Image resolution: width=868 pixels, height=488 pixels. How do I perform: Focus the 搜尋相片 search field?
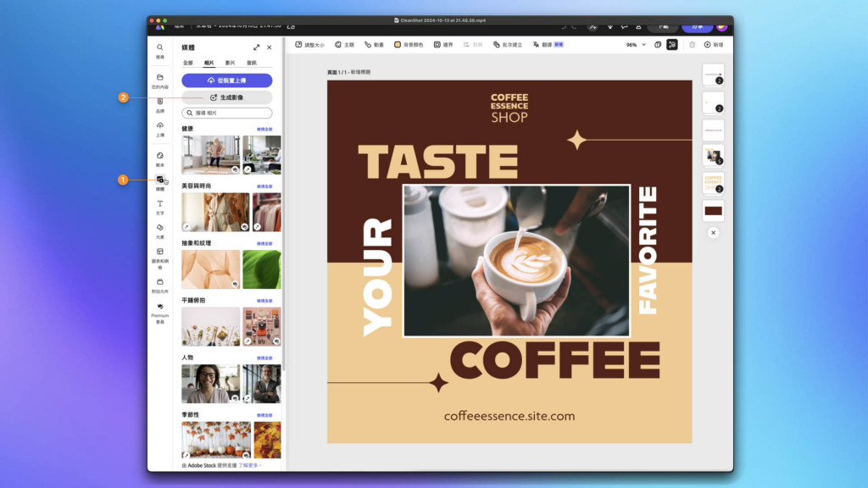[x=227, y=113]
